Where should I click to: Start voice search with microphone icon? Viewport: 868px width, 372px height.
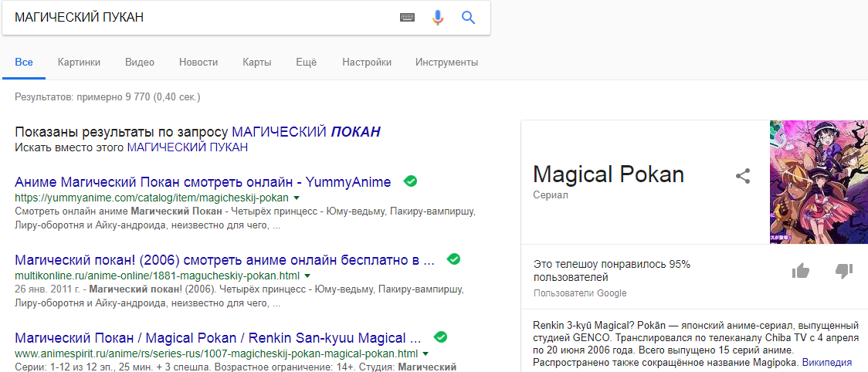pyautogui.click(x=438, y=18)
